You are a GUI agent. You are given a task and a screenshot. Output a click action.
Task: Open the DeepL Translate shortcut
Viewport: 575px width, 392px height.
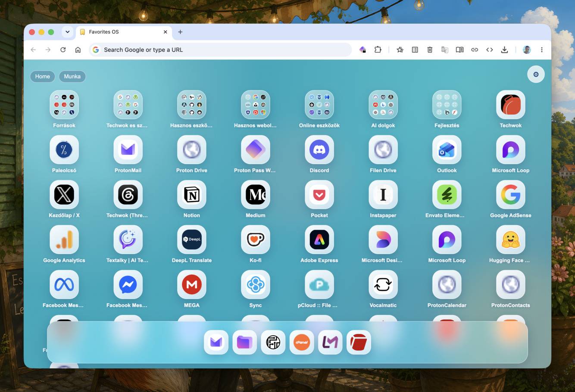pos(192,240)
